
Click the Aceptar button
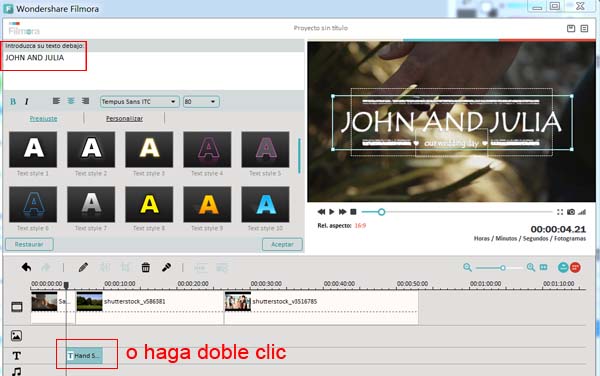(282, 244)
